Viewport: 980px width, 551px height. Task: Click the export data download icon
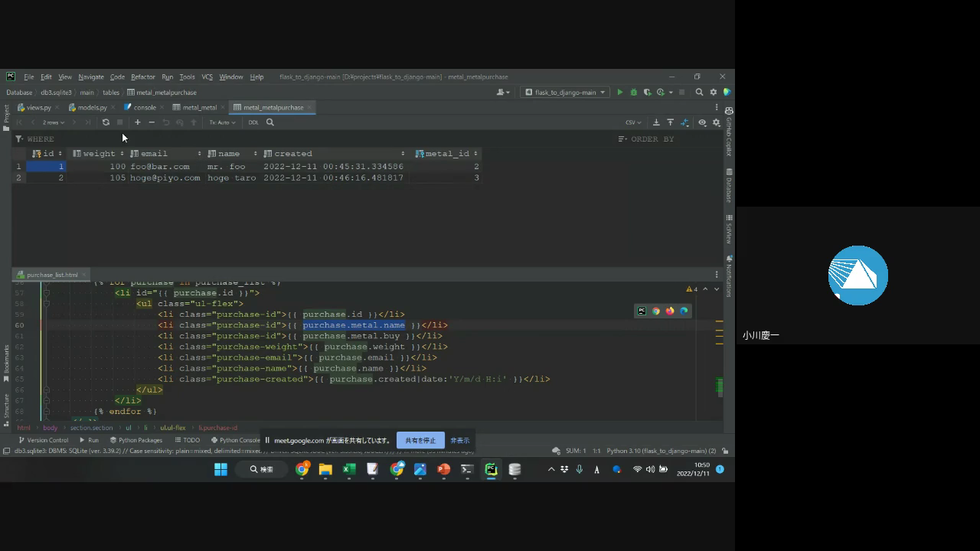[x=656, y=122]
